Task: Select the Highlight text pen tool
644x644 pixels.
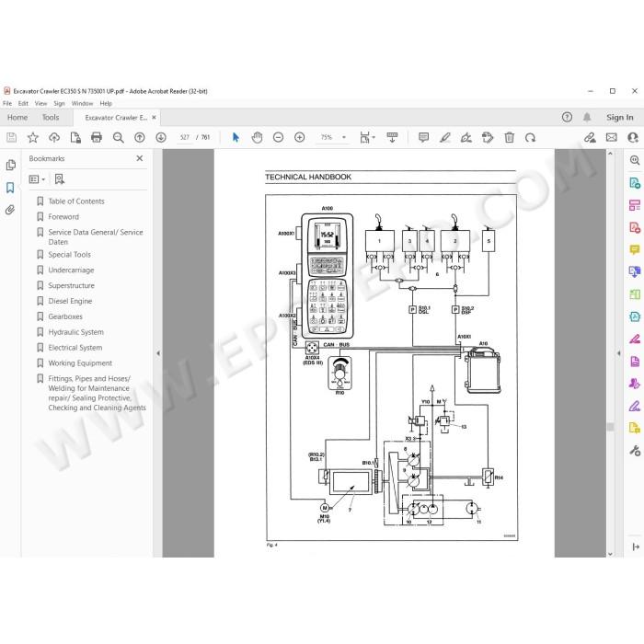Action: [x=444, y=138]
